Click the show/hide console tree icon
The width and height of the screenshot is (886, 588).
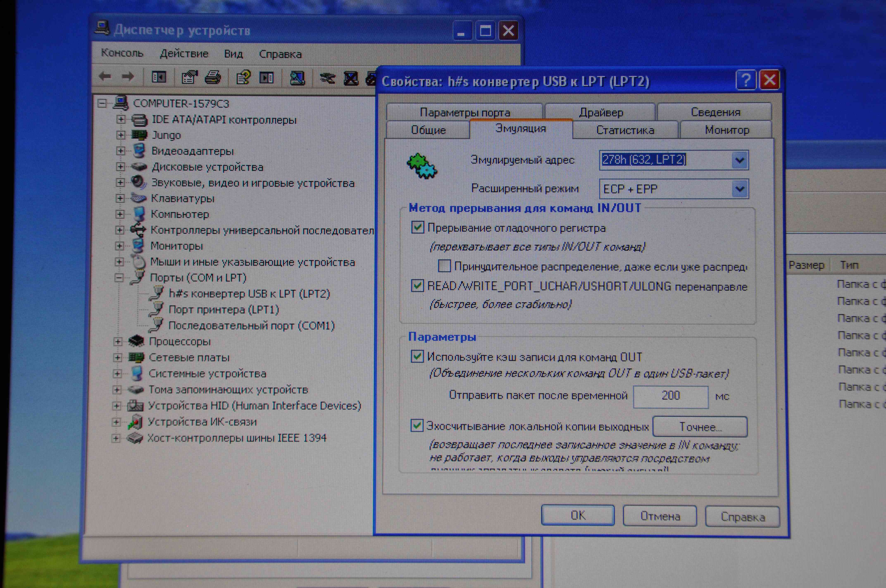click(x=158, y=77)
